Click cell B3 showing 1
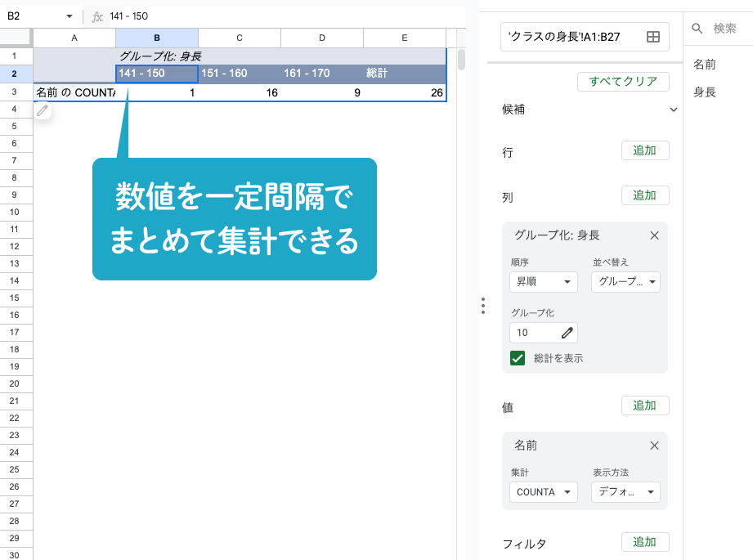 157,92
